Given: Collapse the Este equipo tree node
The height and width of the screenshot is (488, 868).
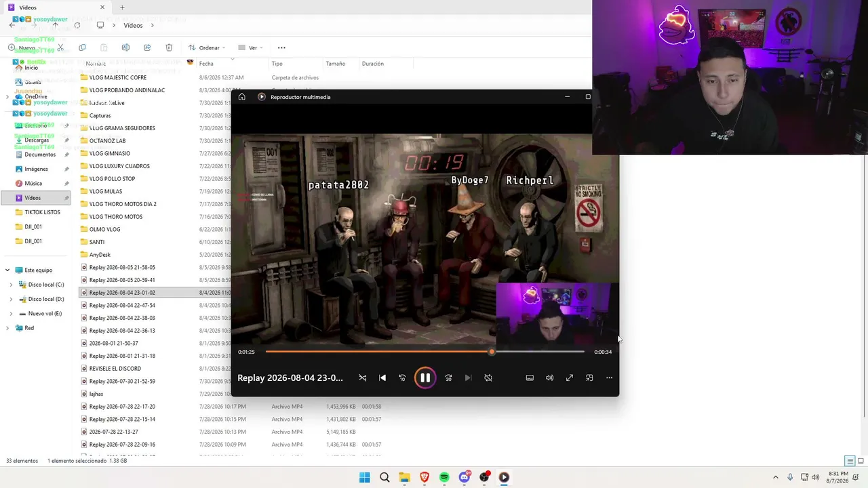Looking at the screenshot, I should (x=7, y=270).
